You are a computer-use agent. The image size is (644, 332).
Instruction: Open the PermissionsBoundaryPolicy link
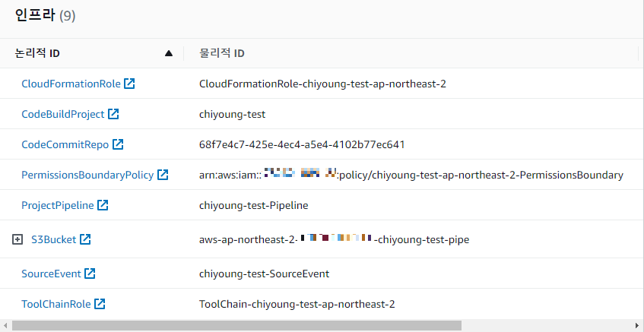[87, 175]
